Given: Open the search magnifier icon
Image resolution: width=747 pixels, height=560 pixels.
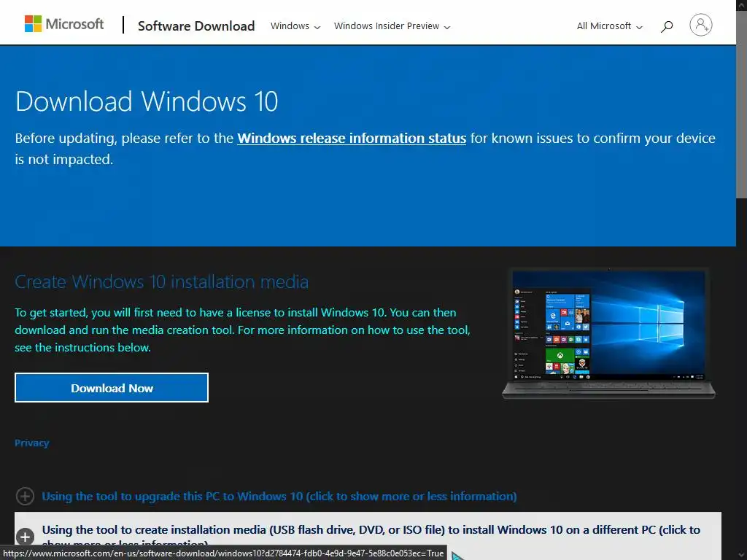Looking at the screenshot, I should click(x=667, y=26).
